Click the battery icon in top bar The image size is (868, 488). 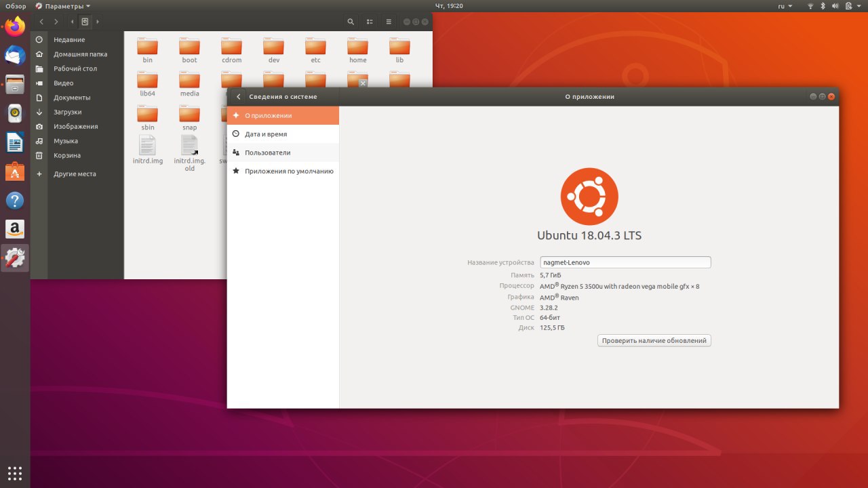click(848, 5)
